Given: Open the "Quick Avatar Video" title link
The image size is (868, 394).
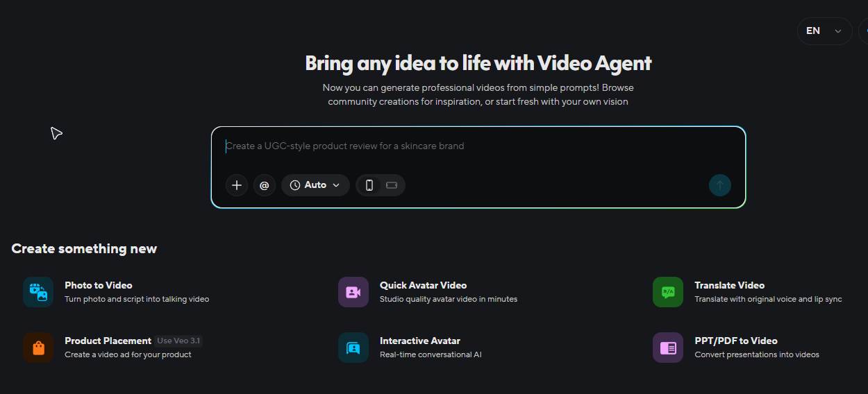Looking at the screenshot, I should (x=423, y=285).
